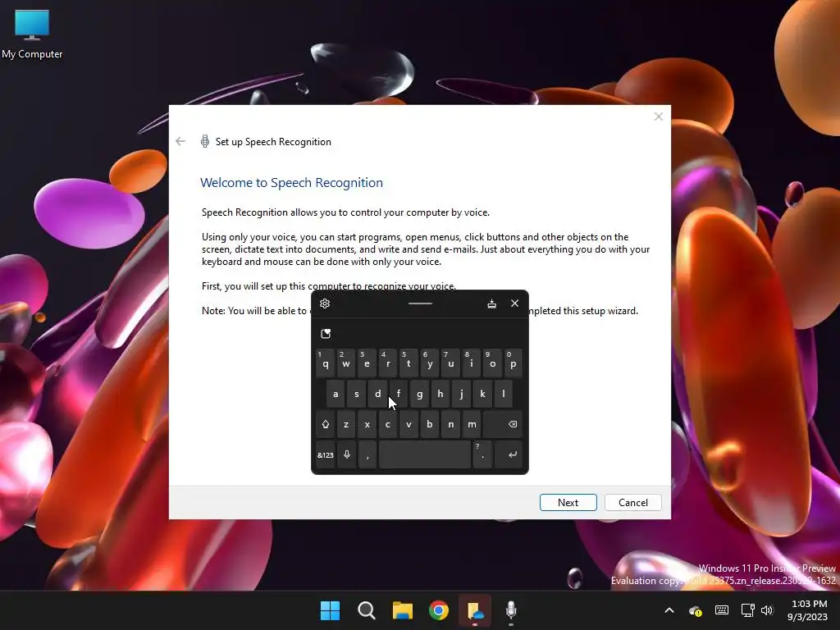
Task: Tap the spacebar on touch keyboard
Action: point(425,454)
